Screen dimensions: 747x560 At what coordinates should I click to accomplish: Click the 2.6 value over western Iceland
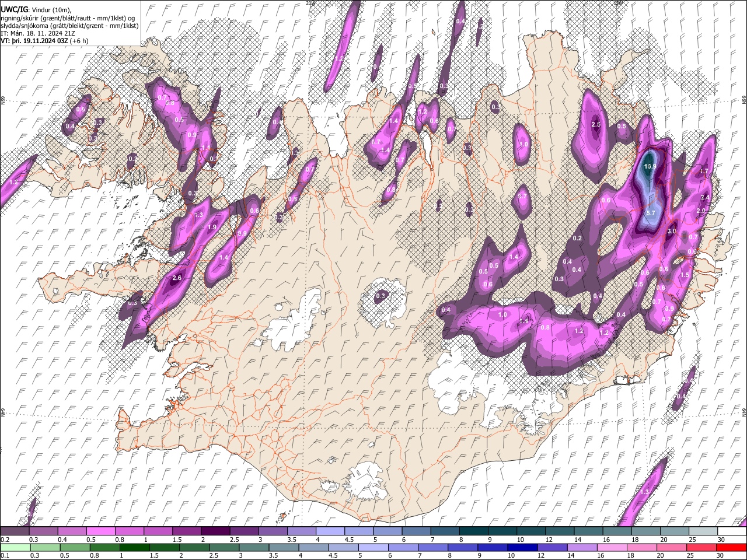177,278
